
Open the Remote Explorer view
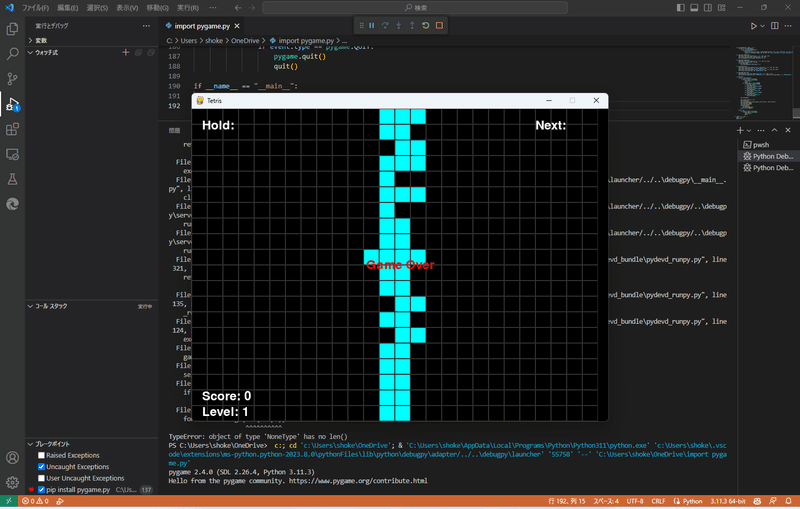(12, 154)
